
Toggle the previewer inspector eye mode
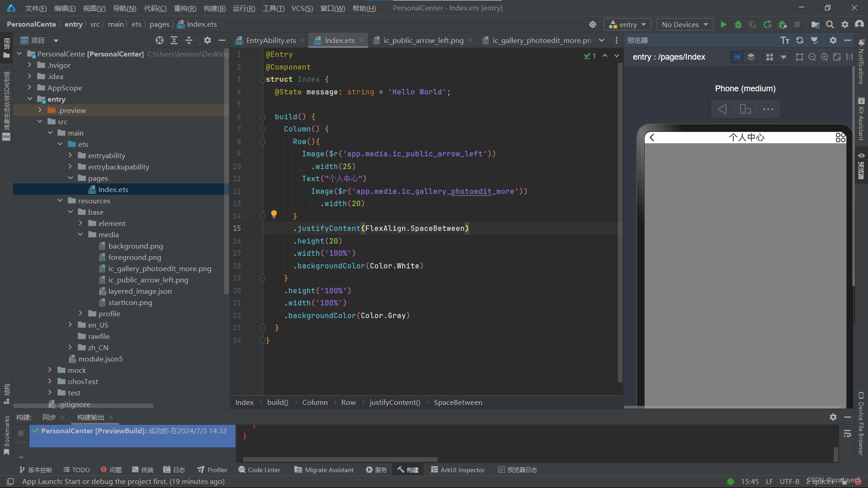click(737, 57)
